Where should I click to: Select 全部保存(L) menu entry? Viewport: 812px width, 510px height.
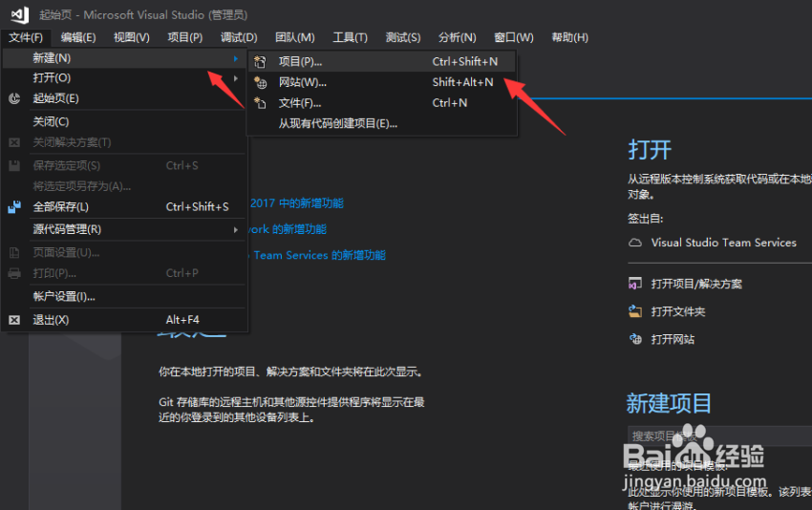click(124, 207)
